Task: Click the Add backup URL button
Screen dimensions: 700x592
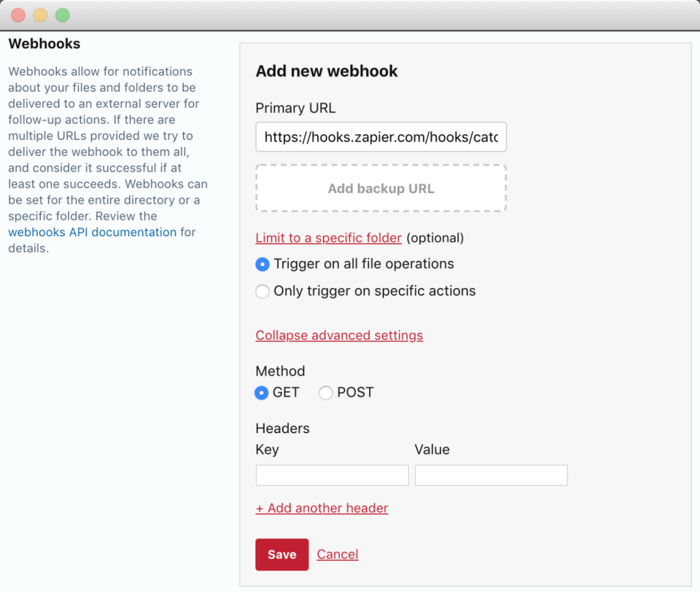Action: tap(381, 189)
